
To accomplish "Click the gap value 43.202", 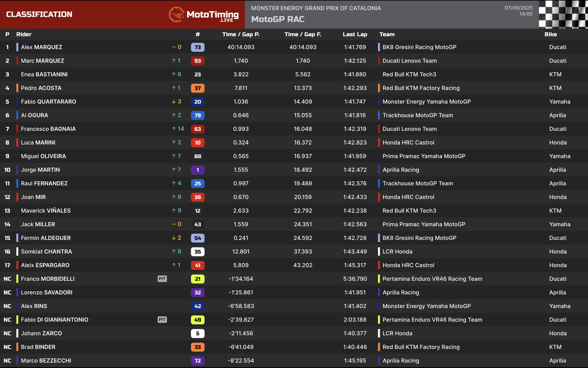I will point(303,265).
